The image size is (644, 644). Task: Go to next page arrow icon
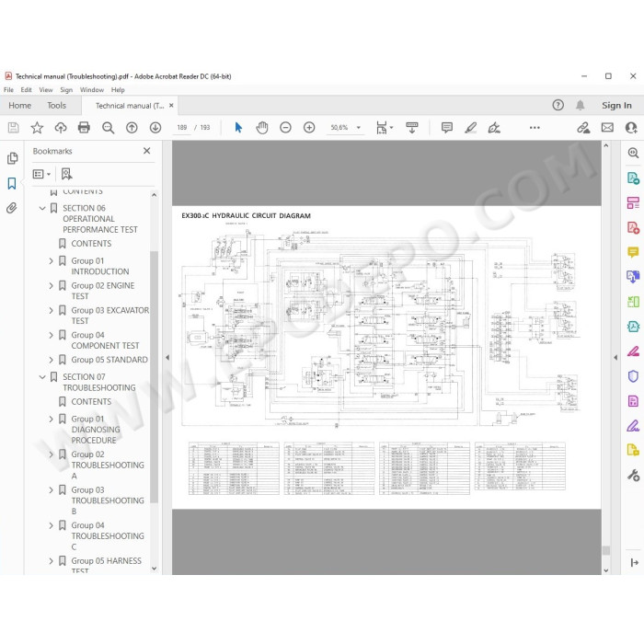coord(155,128)
